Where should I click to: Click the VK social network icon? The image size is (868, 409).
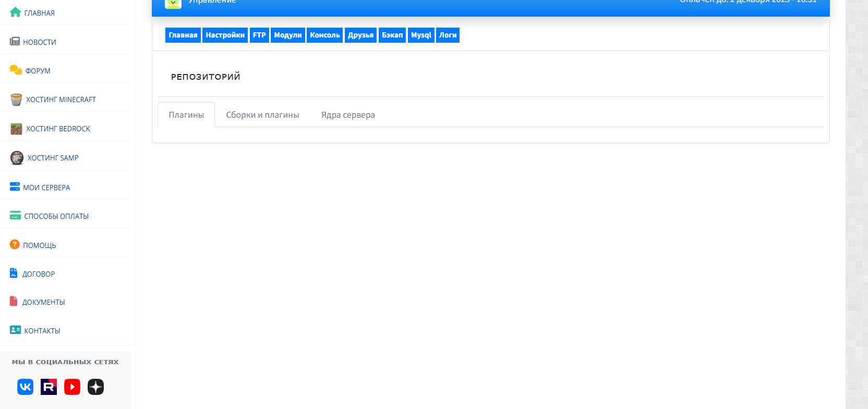pyautogui.click(x=25, y=387)
